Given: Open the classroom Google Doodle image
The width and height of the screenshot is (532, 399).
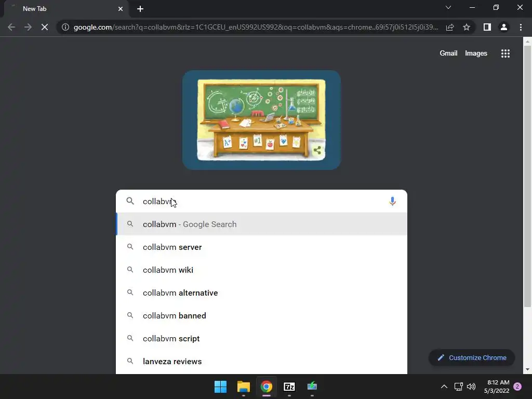Looking at the screenshot, I should [261, 120].
